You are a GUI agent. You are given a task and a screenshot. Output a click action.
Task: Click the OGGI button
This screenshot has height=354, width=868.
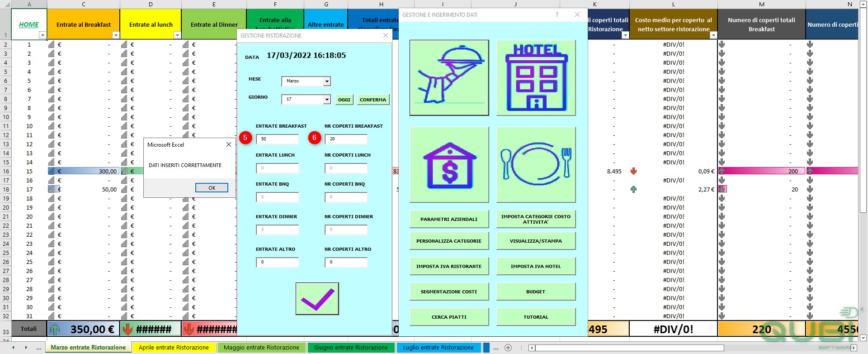(x=344, y=100)
